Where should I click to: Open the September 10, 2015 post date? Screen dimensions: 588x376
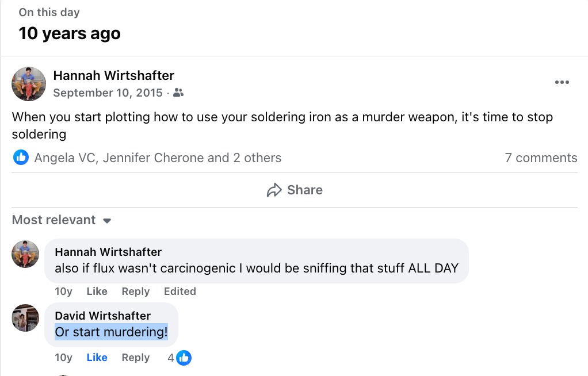click(108, 93)
